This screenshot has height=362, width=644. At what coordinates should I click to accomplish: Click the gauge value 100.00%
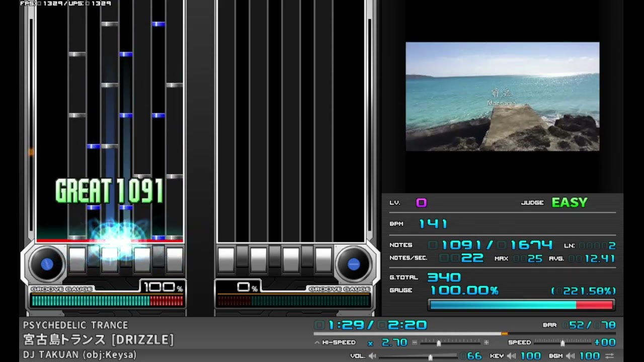pyautogui.click(x=464, y=291)
